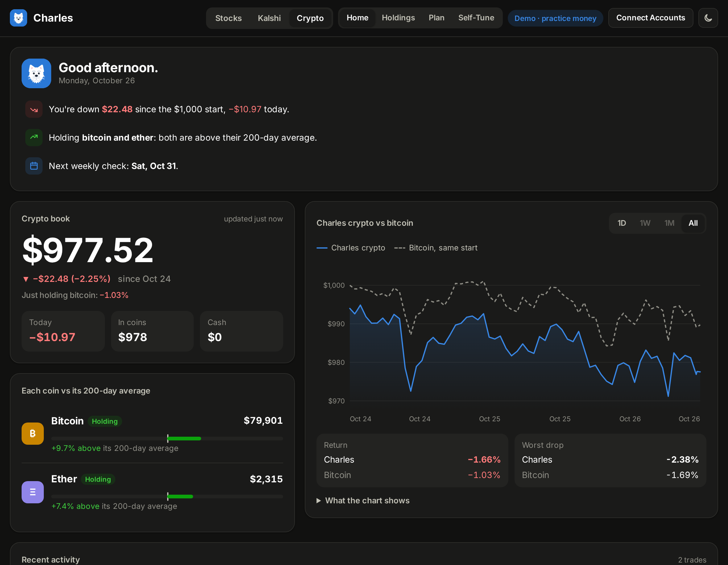Click Bitcoin price $79,901
Viewport: 728px width, 565px height.
pyautogui.click(x=263, y=420)
